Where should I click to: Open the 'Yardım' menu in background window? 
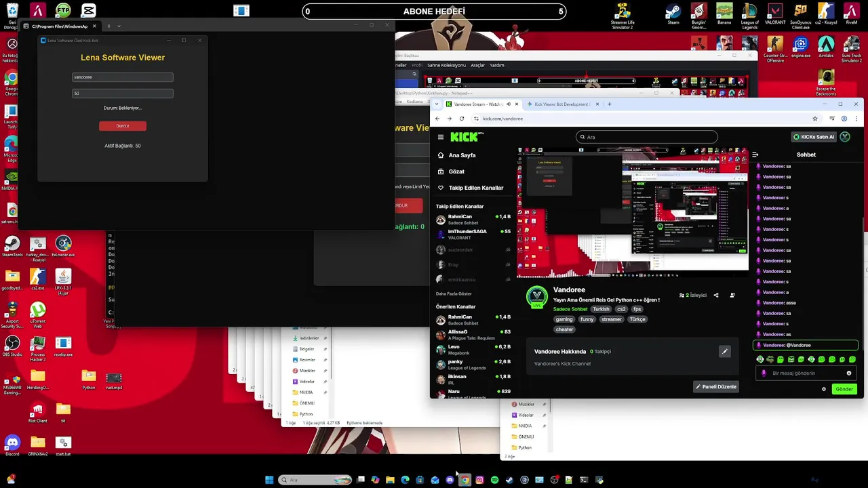click(x=497, y=65)
